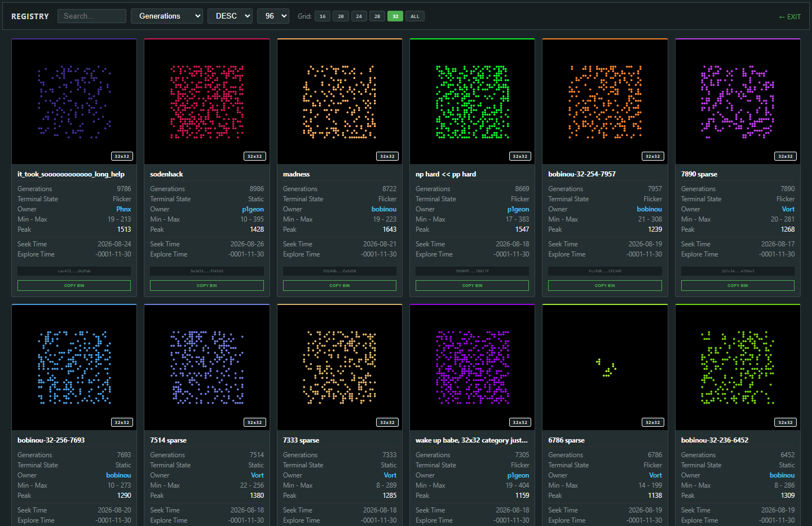
Task: Open the bobinou-32-256-7693 blue thumbnail
Action: 74,368
